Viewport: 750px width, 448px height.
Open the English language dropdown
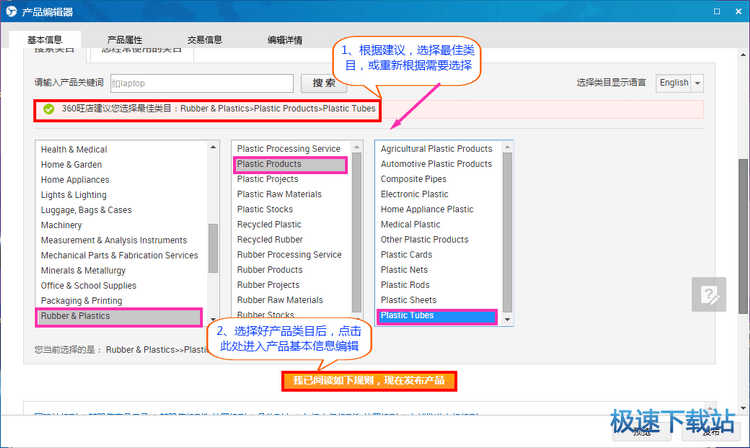(680, 83)
